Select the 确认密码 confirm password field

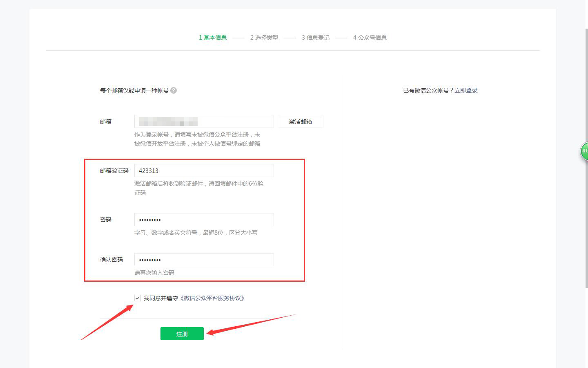pyautogui.click(x=204, y=259)
